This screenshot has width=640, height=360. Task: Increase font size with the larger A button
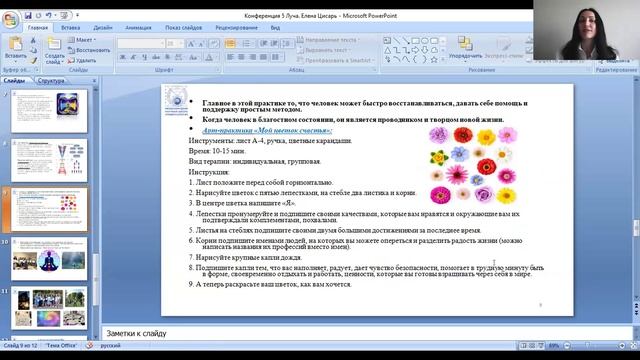(x=191, y=44)
